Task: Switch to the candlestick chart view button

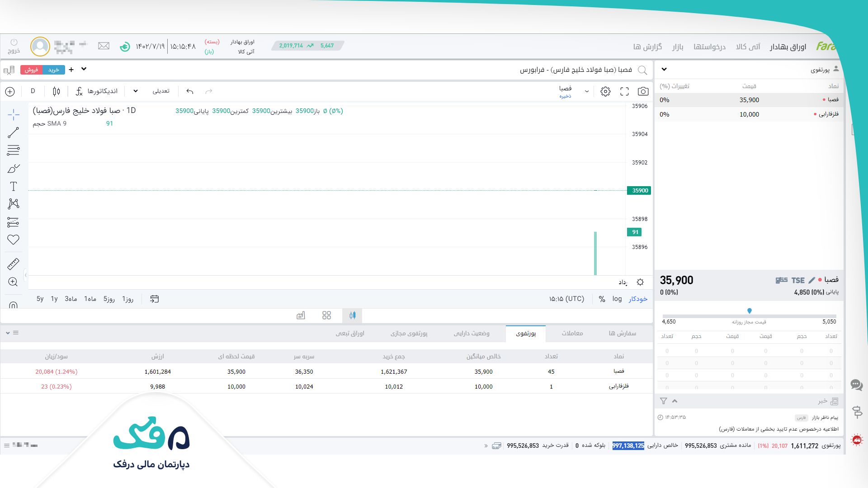Action: pyautogui.click(x=352, y=315)
